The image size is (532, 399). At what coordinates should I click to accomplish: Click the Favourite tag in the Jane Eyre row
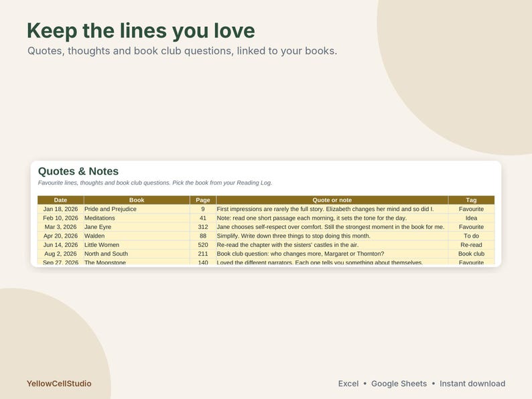[471, 227]
